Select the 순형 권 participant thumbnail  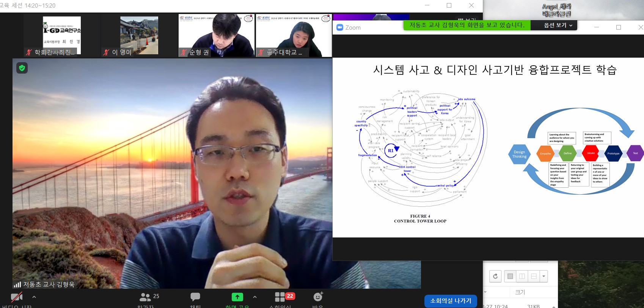point(217,35)
